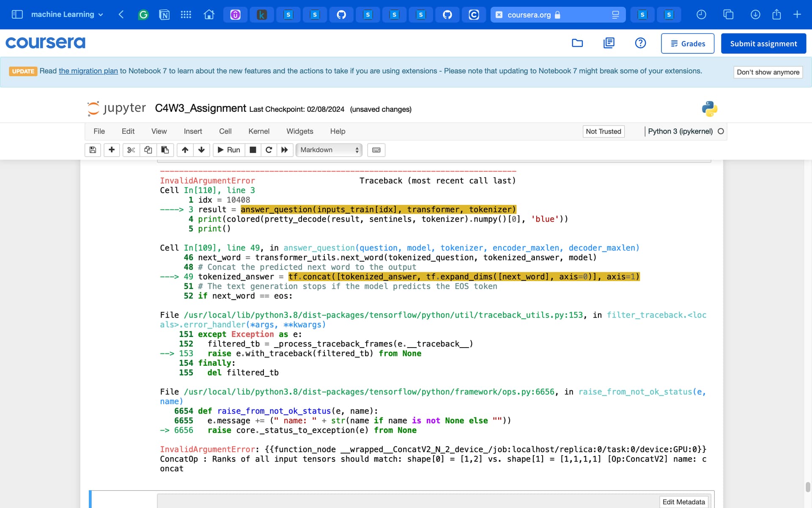The width and height of the screenshot is (812, 508).
Task: Click the coursera.org address bar
Action: (529, 15)
